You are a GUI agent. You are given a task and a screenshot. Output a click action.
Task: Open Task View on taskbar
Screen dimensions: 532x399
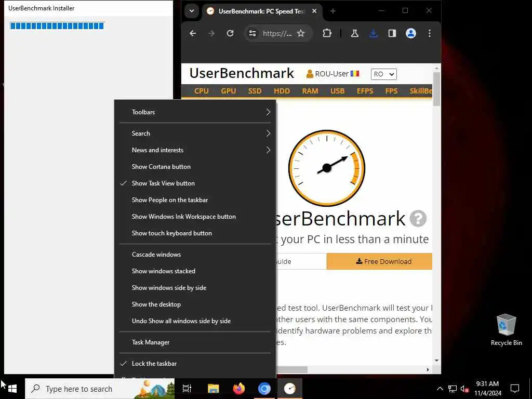pos(187,389)
